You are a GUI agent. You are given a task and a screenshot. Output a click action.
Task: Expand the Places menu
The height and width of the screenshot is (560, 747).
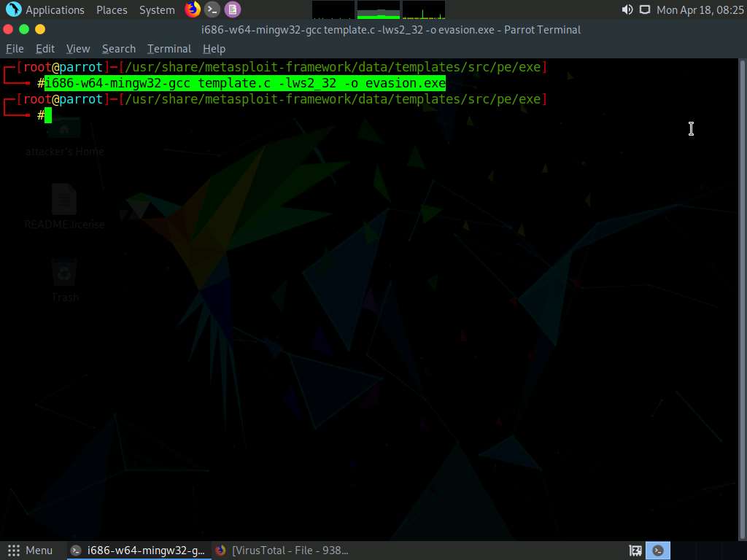tap(112, 10)
